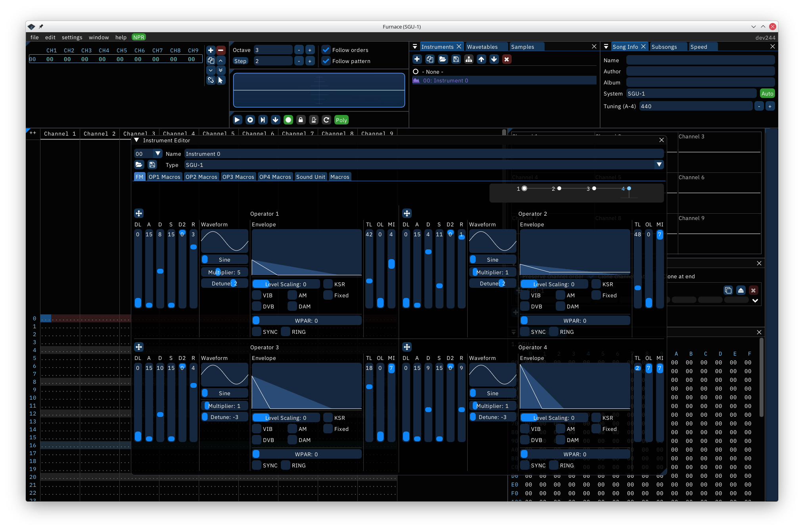
Task: Toggle SYNC on Operator 3
Action: [257, 465]
